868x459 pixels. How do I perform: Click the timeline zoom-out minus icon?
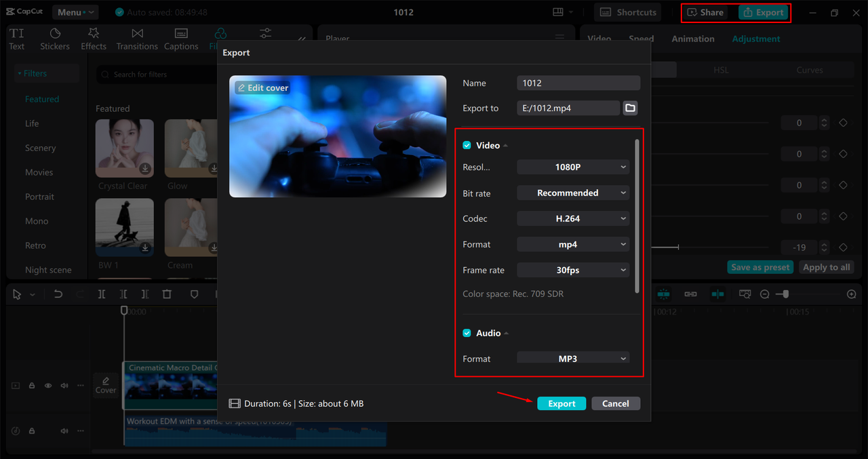coord(765,294)
